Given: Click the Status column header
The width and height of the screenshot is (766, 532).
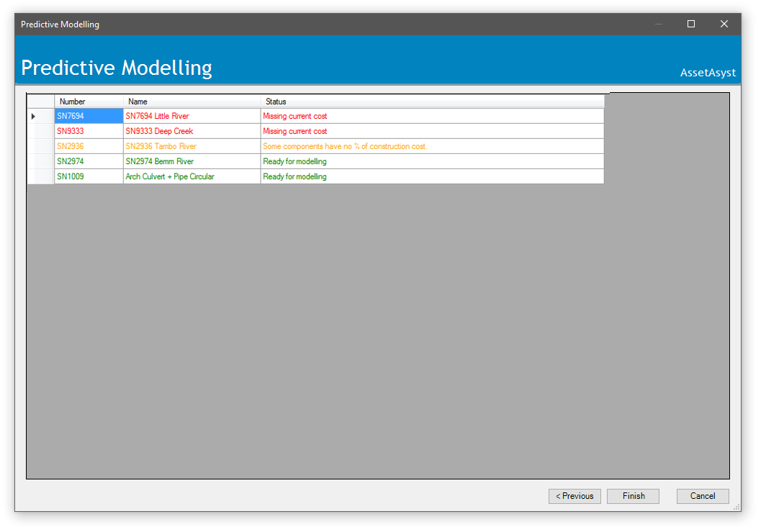Looking at the screenshot, I should coord(432,102).
